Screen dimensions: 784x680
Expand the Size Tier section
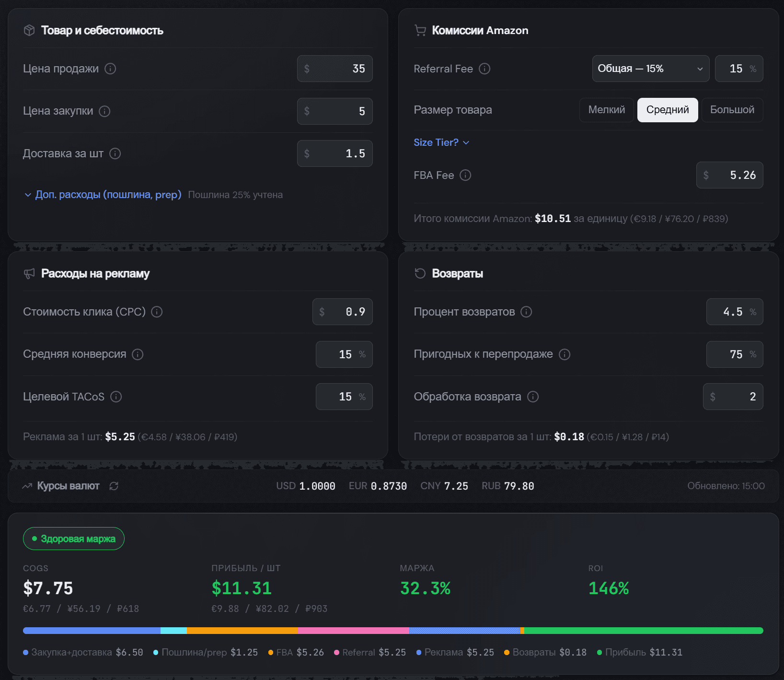(441, 142)
